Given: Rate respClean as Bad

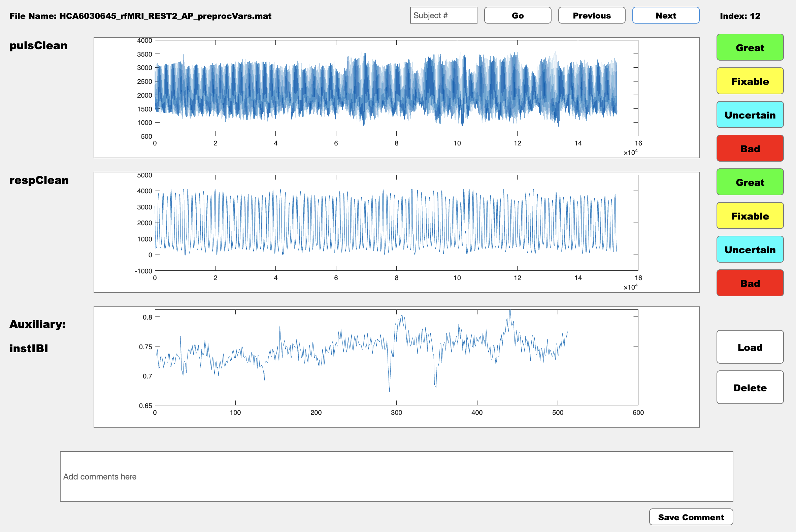Looking at the screenshot, I should click(x=750, y=283).
